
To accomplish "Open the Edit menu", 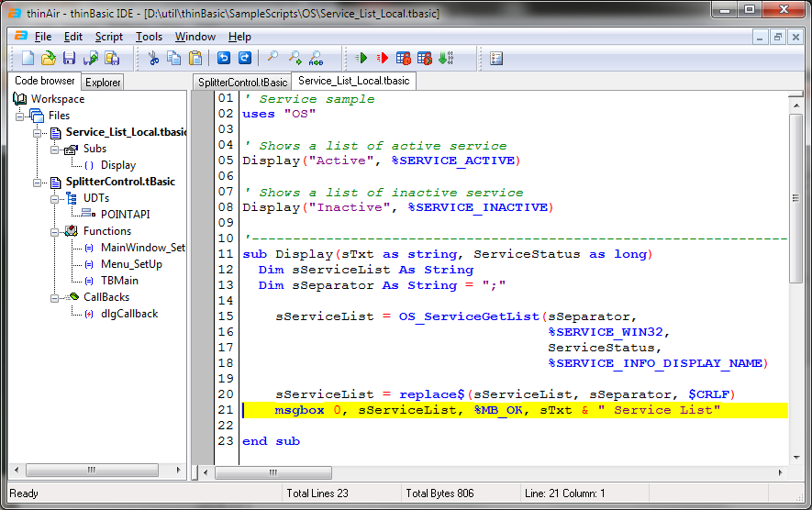I will tap(73, 37).
